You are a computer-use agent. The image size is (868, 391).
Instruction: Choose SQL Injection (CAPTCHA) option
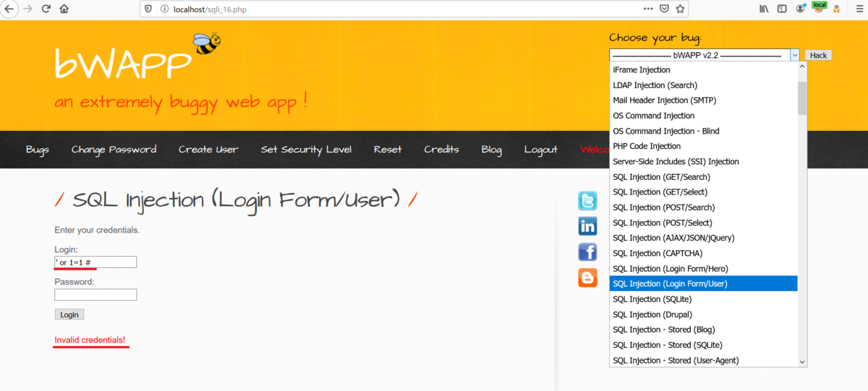703,253
